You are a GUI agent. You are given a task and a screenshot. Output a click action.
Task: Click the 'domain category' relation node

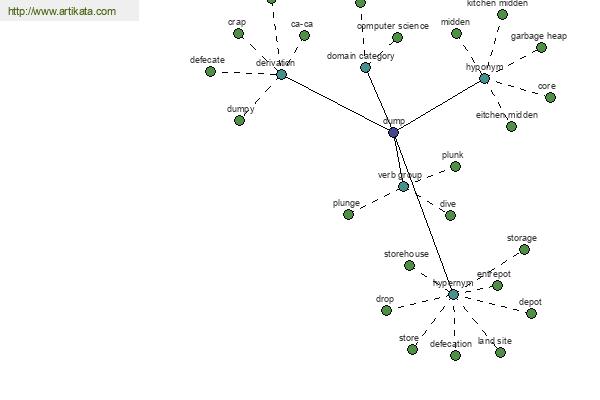pos(365,68)
